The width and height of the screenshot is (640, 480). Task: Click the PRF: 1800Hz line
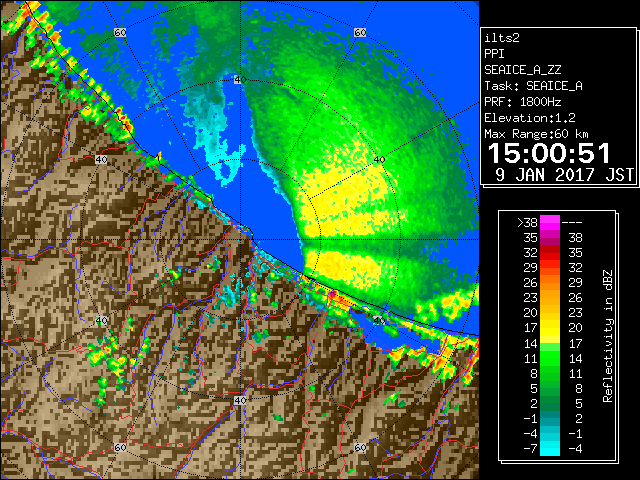(522, 102)
